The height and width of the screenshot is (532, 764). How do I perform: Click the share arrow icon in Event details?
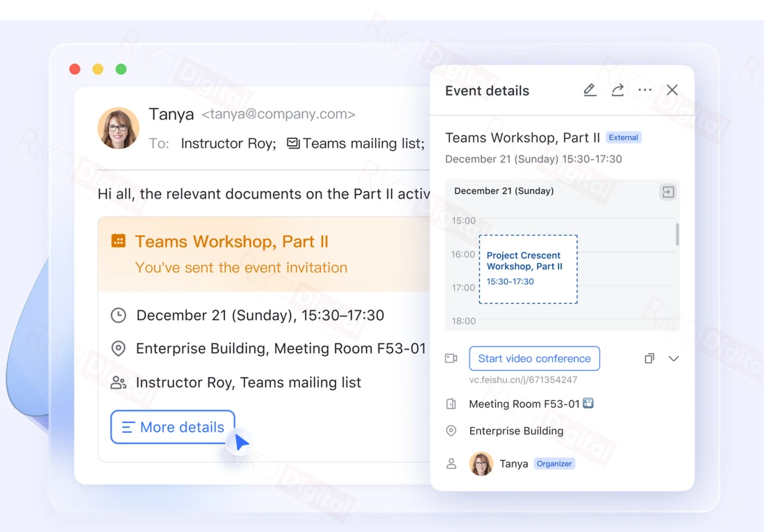point(617,90)
